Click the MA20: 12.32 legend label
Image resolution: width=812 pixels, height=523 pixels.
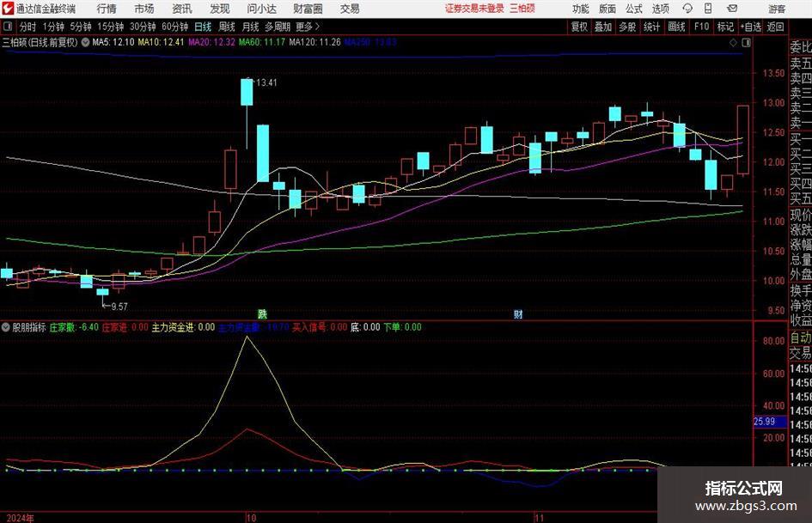211,42
